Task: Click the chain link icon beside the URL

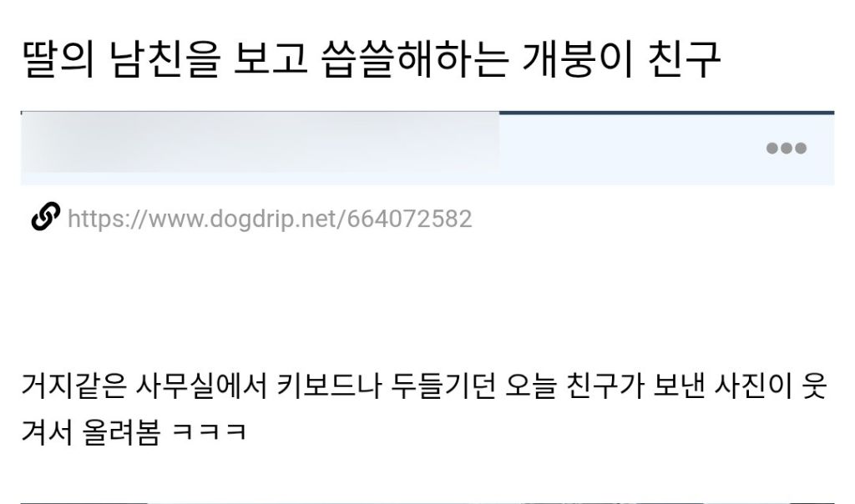Action: coord(45,217)
